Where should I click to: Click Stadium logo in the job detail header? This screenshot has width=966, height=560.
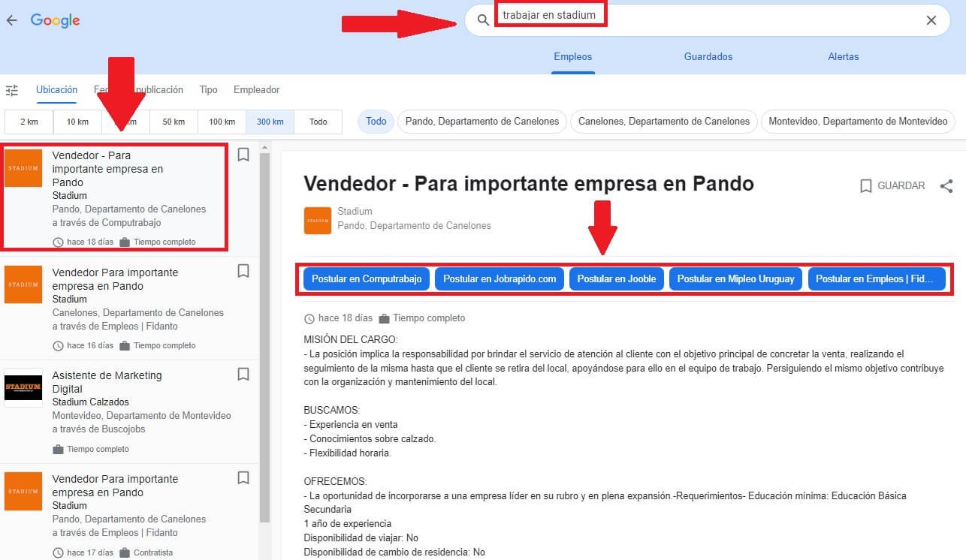click(318, 221)
